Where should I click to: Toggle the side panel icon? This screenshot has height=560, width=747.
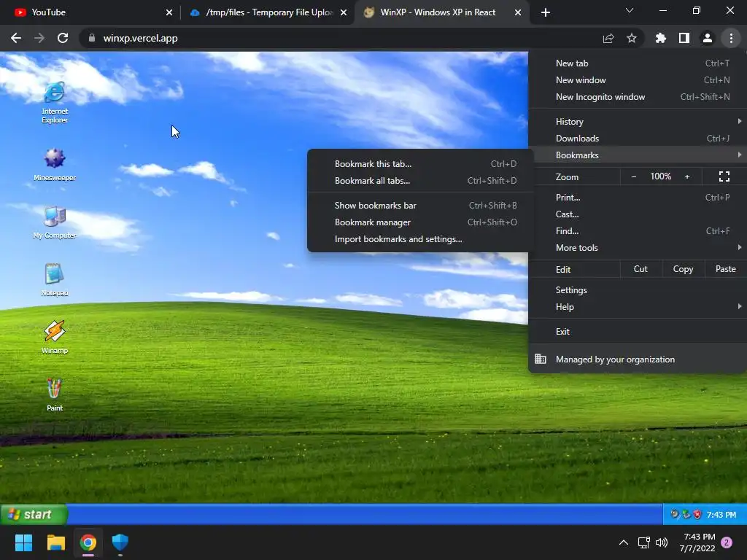[x=684, y=38]
